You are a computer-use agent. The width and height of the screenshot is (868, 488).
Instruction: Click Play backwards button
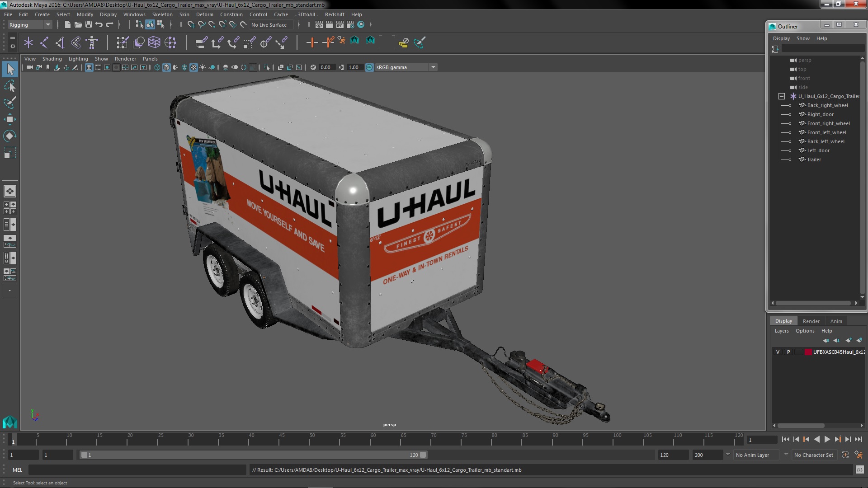[816, 439]
